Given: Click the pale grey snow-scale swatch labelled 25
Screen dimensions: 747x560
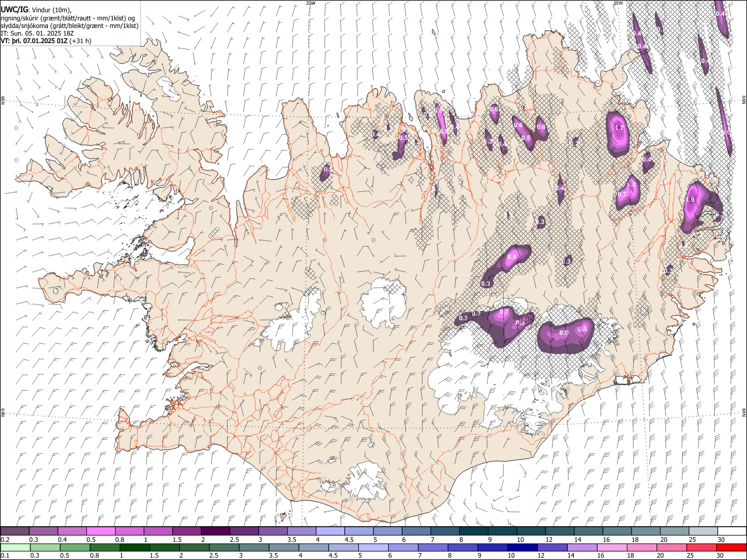Looking at the screenshot, I should pyautogui.click(x=703, y=531).
